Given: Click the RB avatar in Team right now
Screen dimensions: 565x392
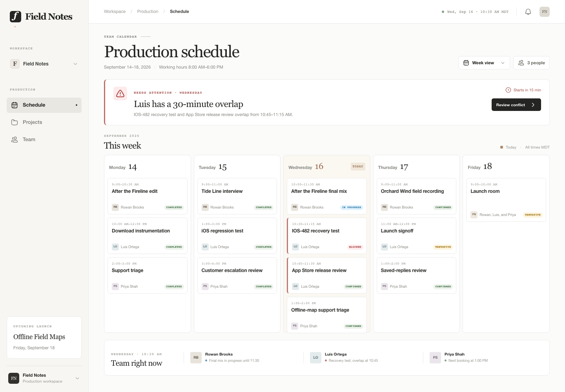Looking at the screenshot, I should (196, 358).
